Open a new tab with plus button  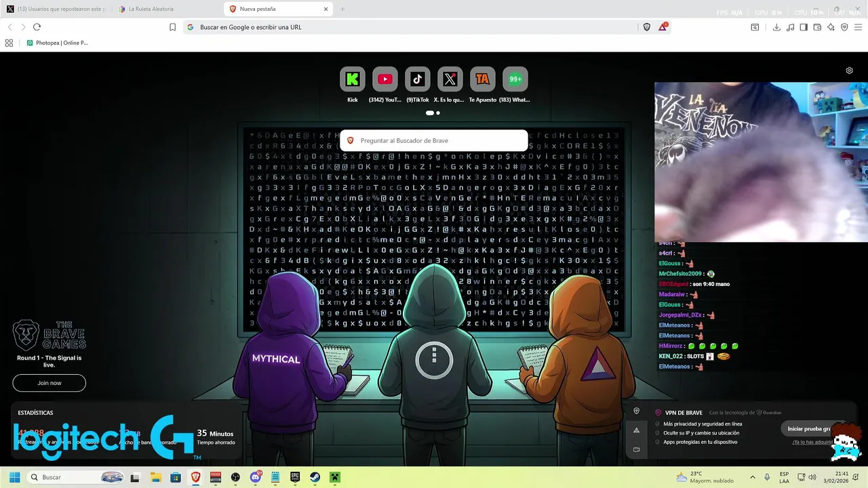[x=342, y=9]
